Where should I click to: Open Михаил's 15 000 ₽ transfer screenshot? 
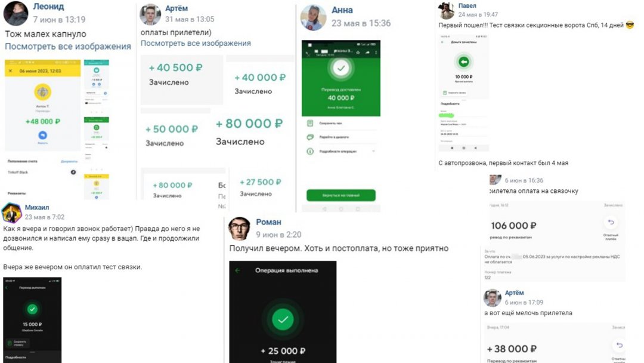[32, 320]
